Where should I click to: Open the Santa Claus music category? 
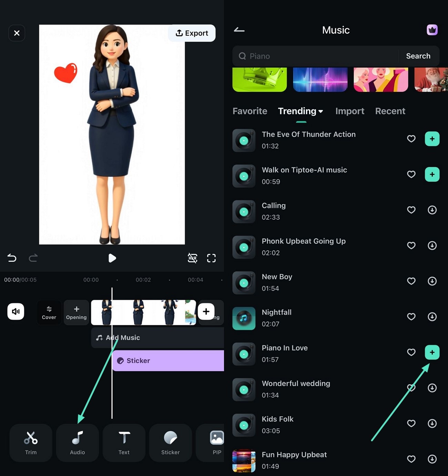431,80
